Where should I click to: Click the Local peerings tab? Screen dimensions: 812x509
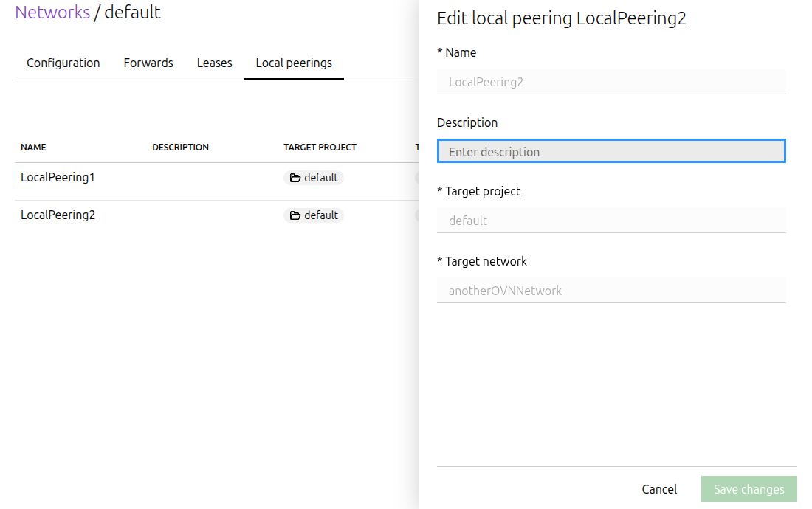294,63
